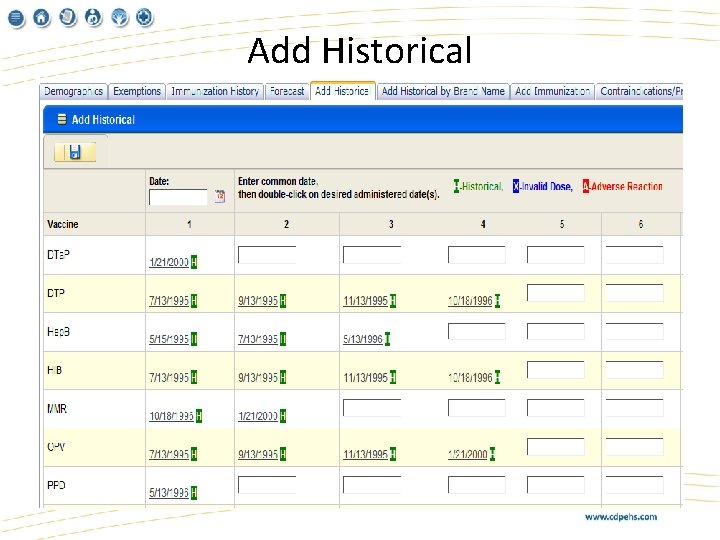The image size is (720, 540).
Task: Click the blue menu list icon at top
Action: pyautogui.click(x=16, y=18)
